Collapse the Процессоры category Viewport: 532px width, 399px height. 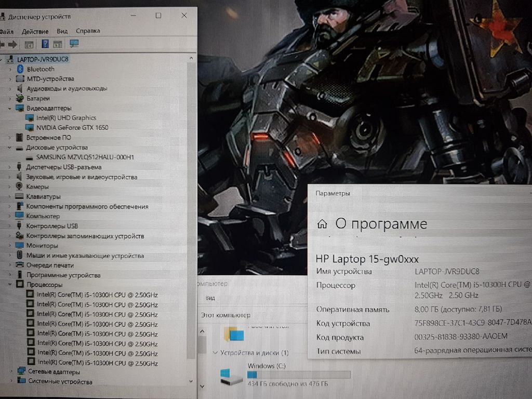[x=10, y=285]
